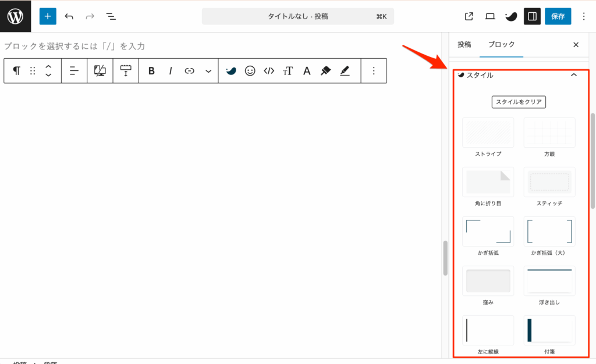
Task: Click the スタイルをクリア button
Action: 519,102
